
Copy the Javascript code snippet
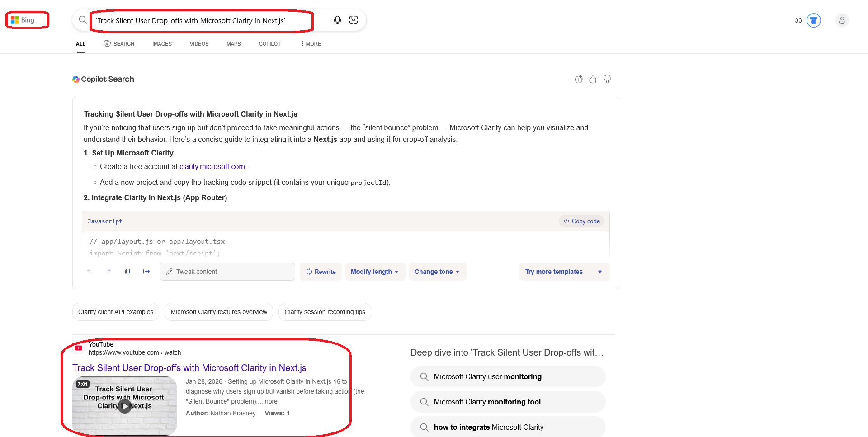click(x=581, y=221)
